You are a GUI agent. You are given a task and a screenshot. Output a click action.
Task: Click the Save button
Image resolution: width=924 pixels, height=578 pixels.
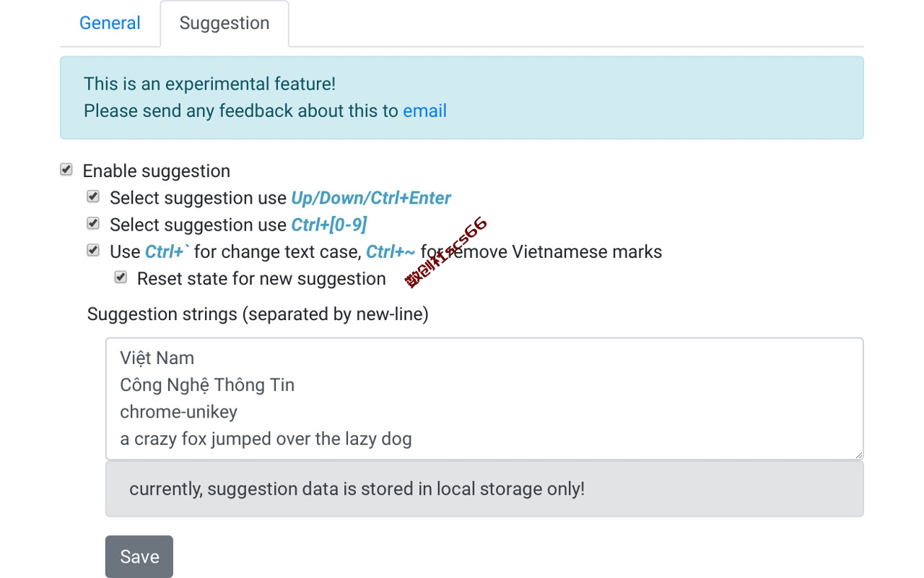pos(139,556)
